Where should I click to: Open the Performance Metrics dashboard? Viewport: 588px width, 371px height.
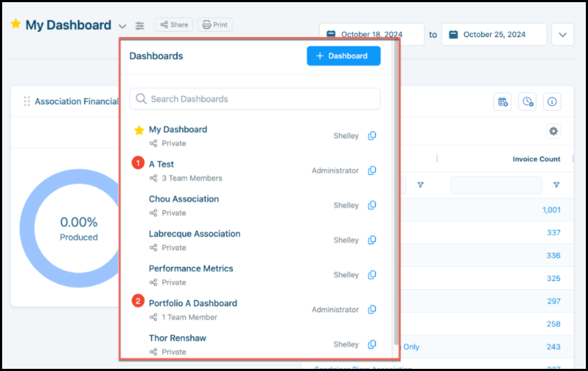click(x=191, y=269)
